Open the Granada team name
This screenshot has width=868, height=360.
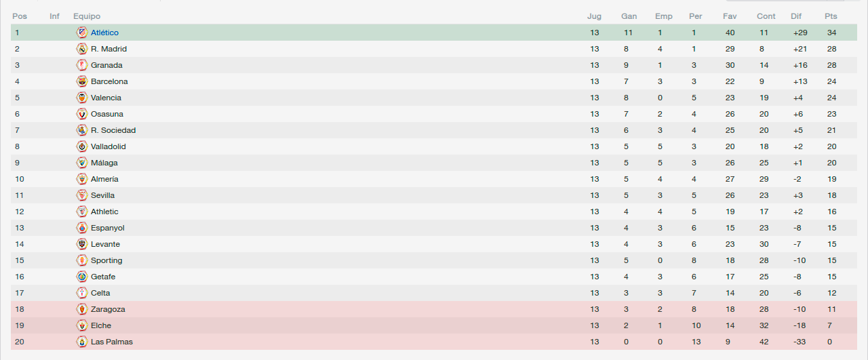pyautogui.click(x=106, y=65)
